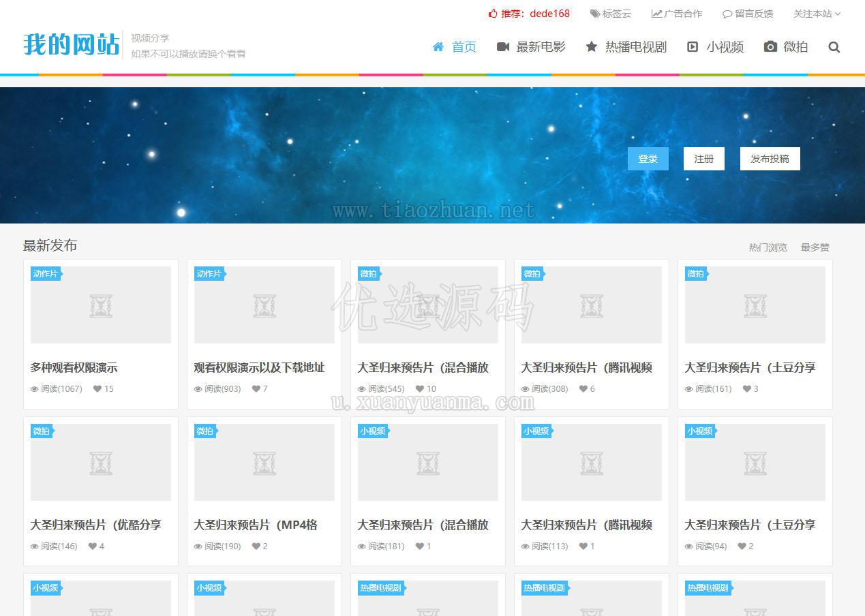This screenshot has width=865, height=616.
Task: Click the thumbs-up icon beside 推荐
Action: [493, 14]
